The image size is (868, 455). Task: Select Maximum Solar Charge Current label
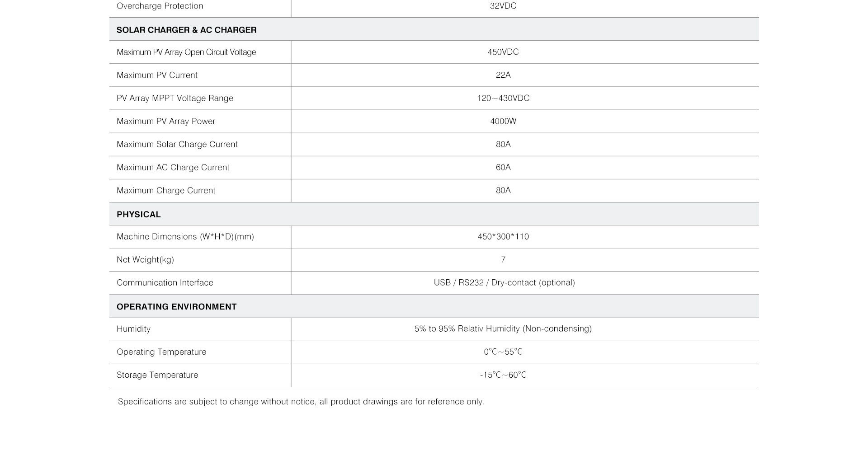[177, 144]
